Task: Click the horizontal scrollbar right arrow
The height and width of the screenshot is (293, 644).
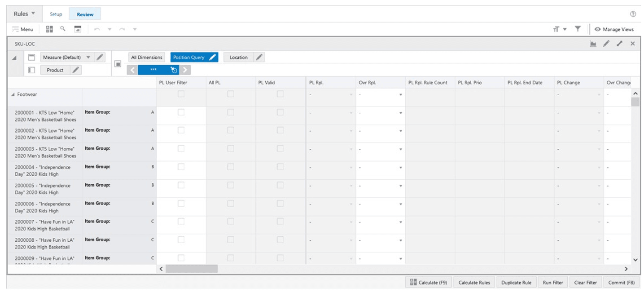Action: pos(626,269)
